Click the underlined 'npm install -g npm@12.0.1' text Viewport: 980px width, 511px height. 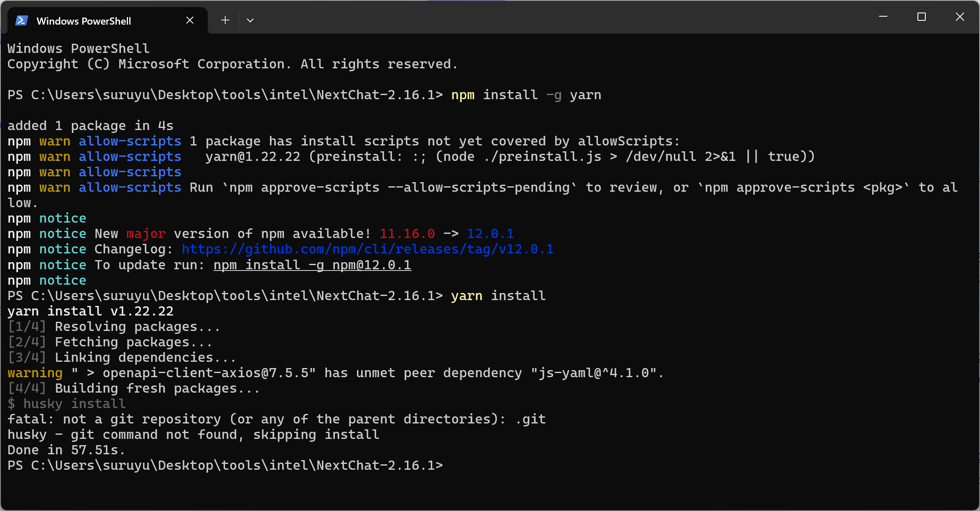click(312, 265)
